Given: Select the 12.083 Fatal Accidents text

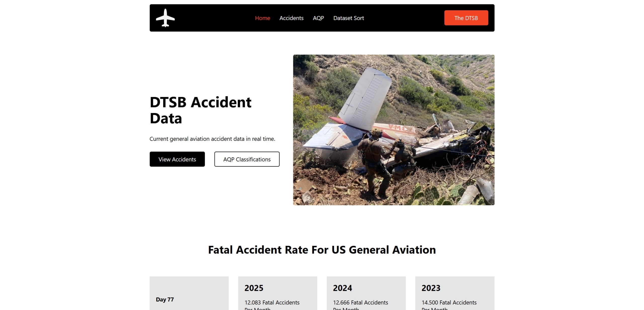Looking at the screenshot, I should 272,302.
